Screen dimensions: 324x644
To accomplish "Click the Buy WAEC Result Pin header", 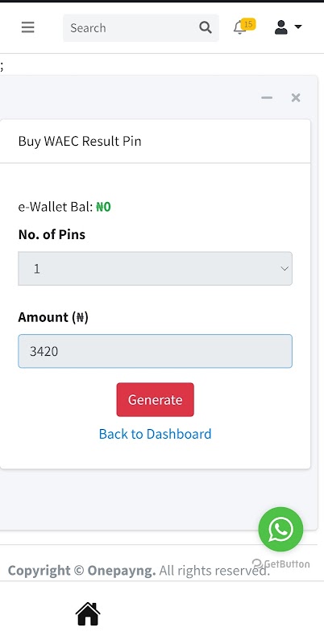I will tap(80, 141).
